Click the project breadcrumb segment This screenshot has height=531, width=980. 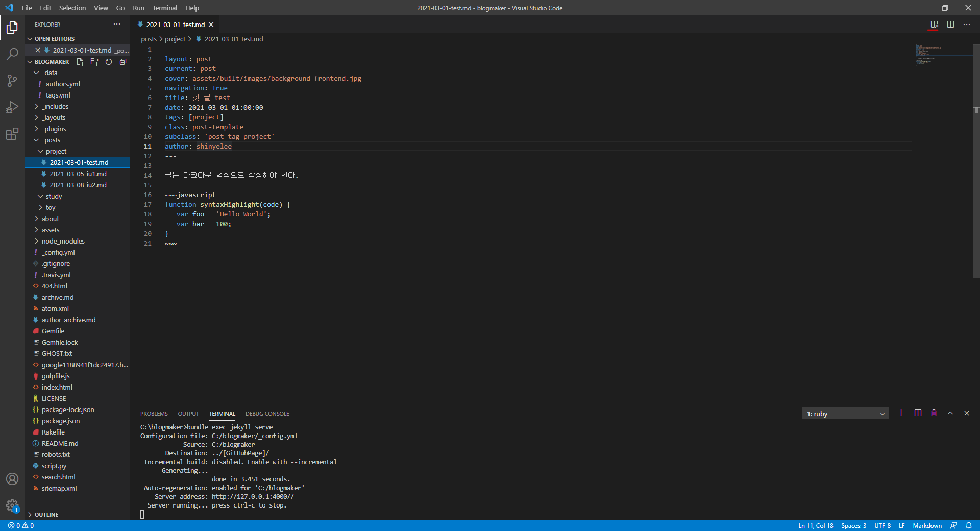point(175,39)
